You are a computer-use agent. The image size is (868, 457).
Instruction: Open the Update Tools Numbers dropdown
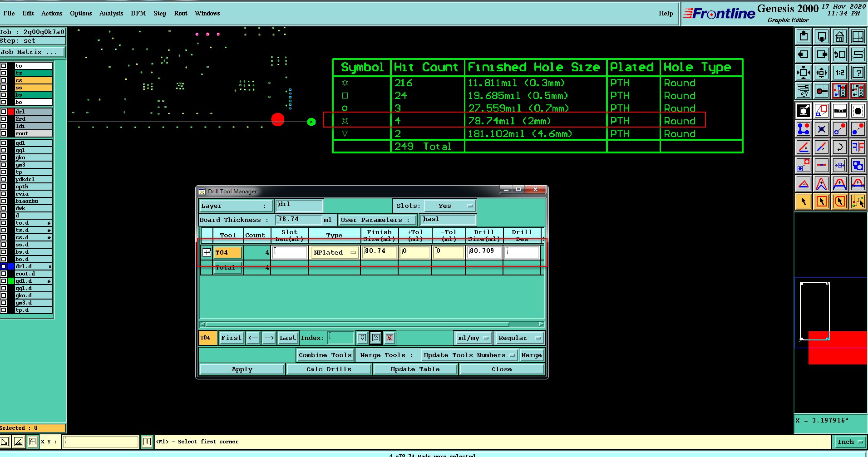[469, 355]
